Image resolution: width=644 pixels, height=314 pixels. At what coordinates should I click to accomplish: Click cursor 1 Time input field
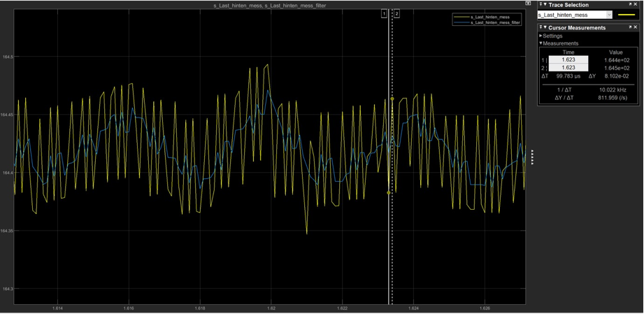pyautogui.click(x=568, y=60)
